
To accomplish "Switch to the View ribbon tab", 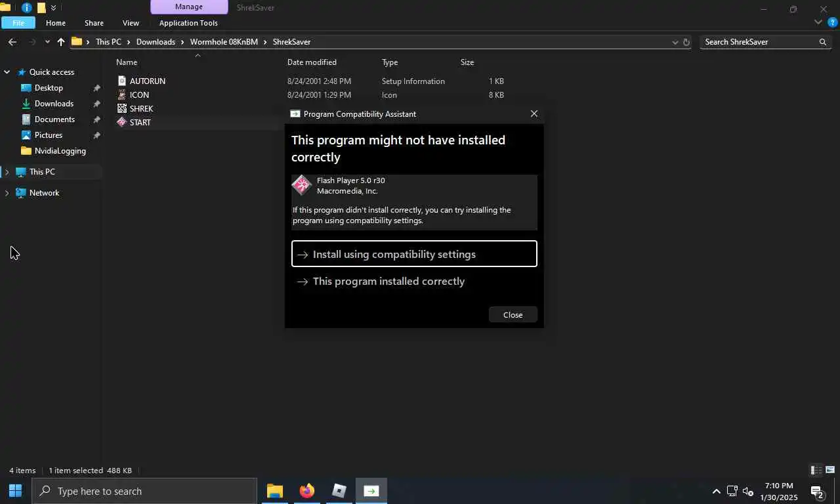I will point(131,22).
